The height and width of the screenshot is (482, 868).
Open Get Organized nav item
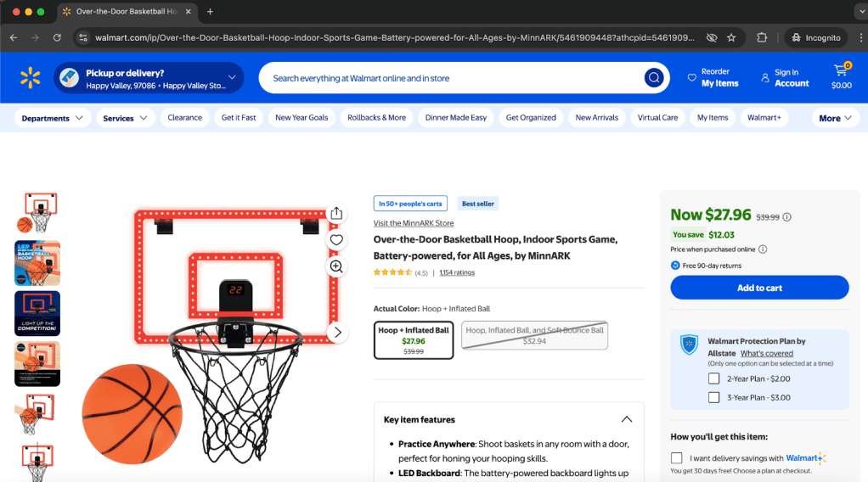coord(531,118)
